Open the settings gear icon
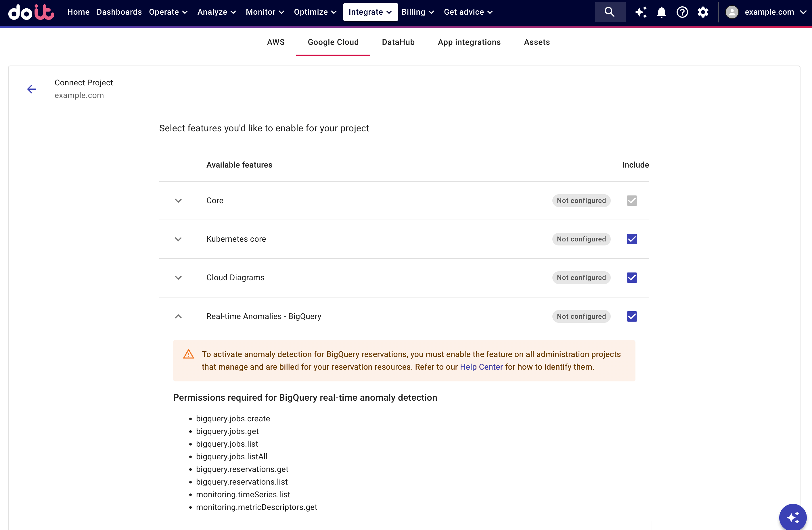Screen dimensions: 812x530 (703, 12)
